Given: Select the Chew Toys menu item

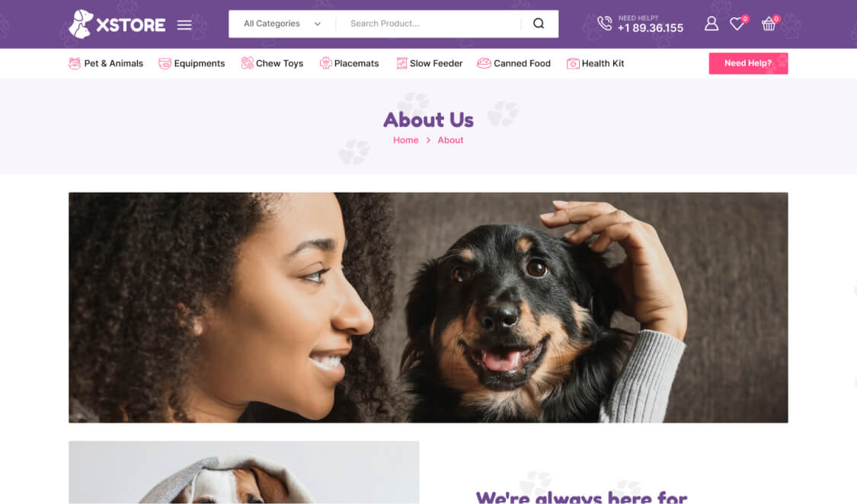Looking at the screenshot, I should [x=272, y=63].
